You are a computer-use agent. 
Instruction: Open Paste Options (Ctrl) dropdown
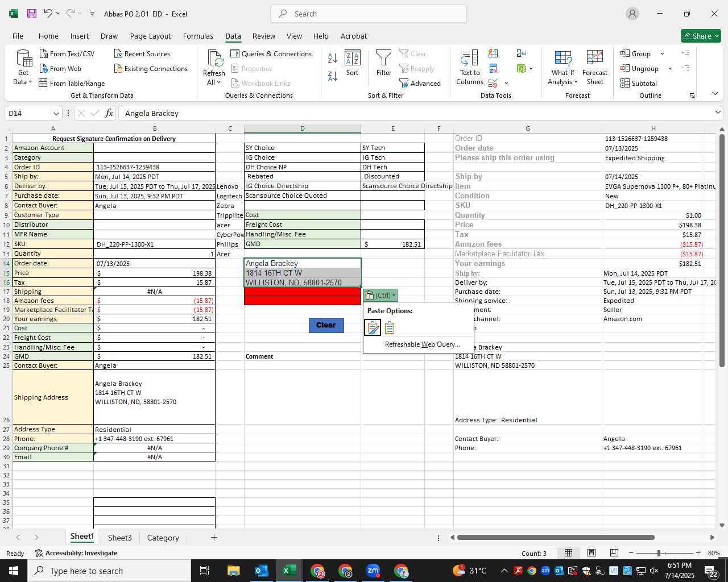[x=380, y=295]
